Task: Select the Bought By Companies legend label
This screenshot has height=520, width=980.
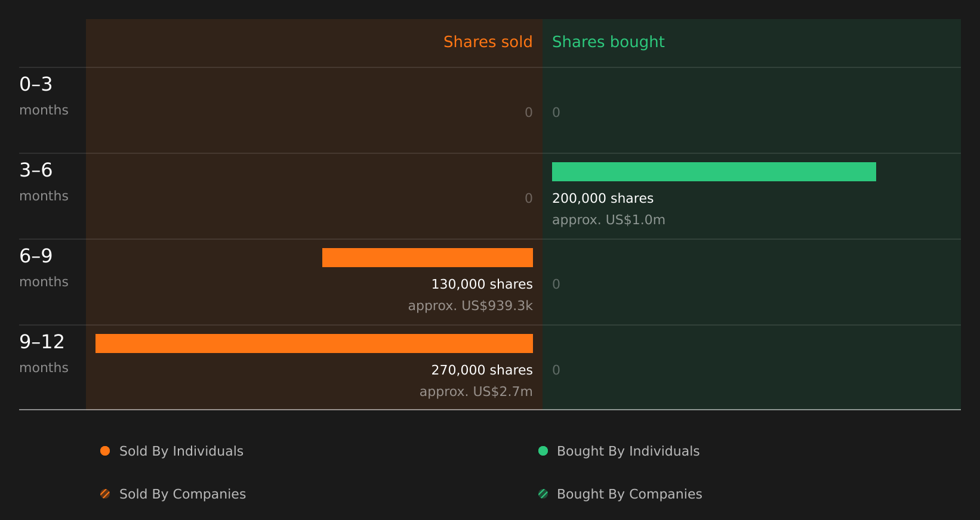Action: 629,494
